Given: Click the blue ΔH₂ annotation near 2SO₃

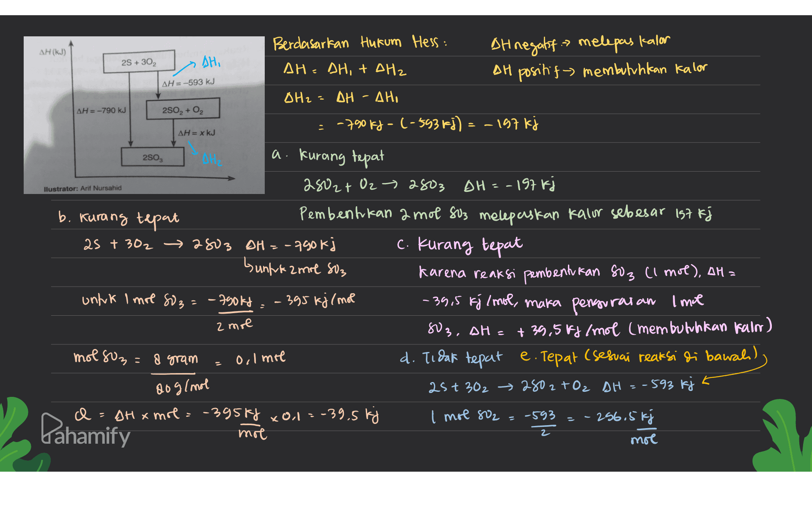Looking at the screenshot, I should coord(211,159).
